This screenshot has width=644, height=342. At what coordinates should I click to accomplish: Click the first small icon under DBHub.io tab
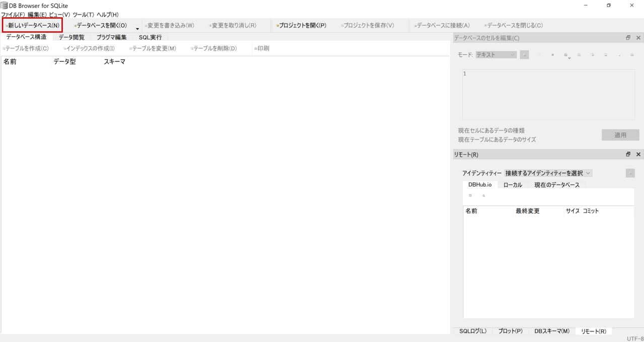click(470, 196)
